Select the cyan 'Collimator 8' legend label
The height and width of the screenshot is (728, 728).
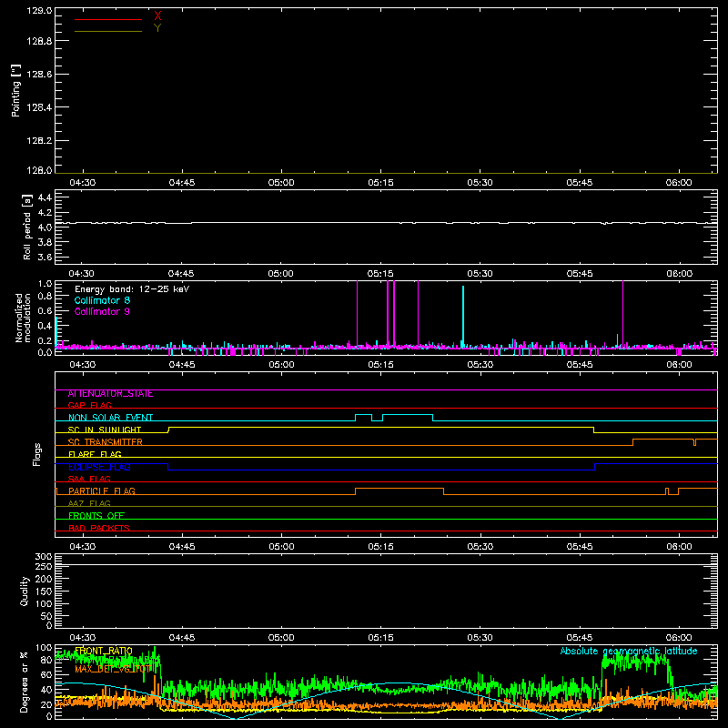[x=102, y=300]
